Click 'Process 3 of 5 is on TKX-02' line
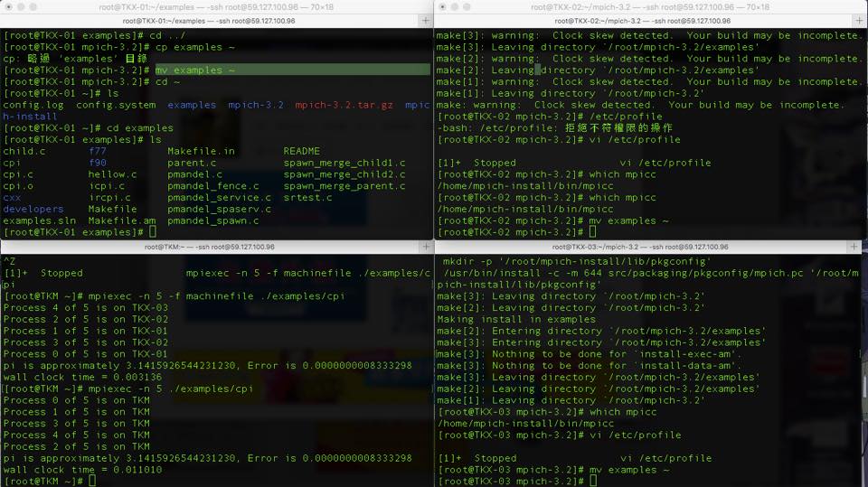Screen dimensions: 868x487 click(x=86, y=342)
